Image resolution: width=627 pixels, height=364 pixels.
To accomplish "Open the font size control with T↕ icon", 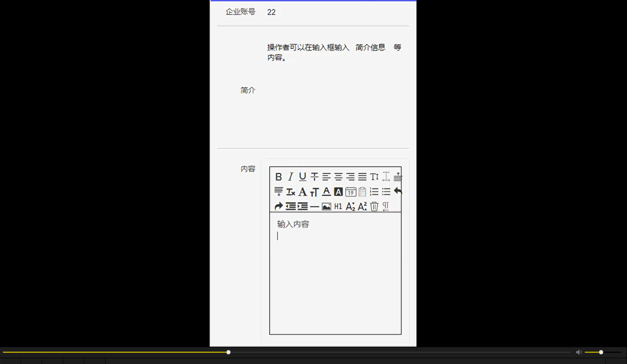I will pos(374,177).
